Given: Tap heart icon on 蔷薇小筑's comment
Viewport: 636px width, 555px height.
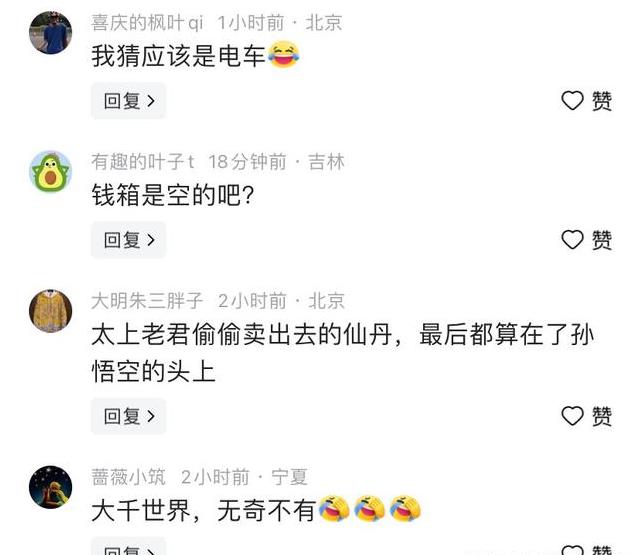Looking at the screenshot, I should (x=572, y=551).
